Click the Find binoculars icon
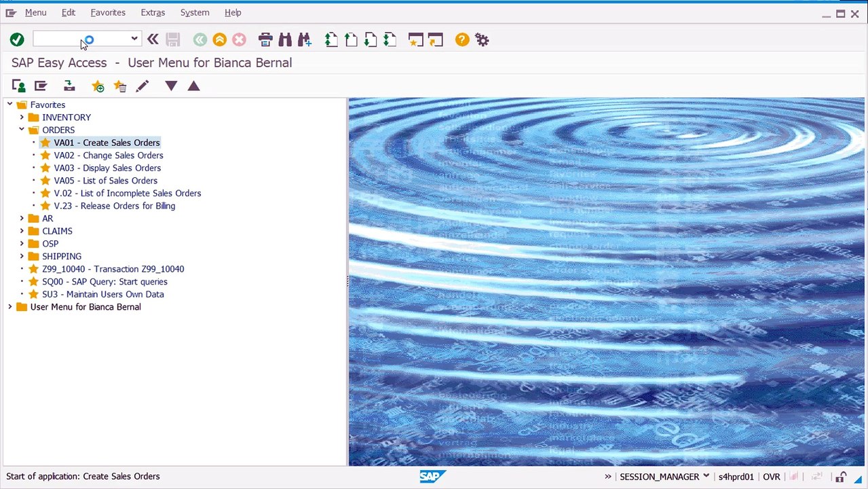Image resolution: width=868 pixels, height=489 pixels. tap(285, 40)
